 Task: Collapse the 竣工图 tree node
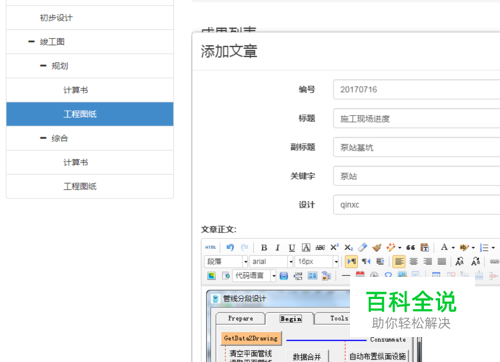(x=32, y=42)
